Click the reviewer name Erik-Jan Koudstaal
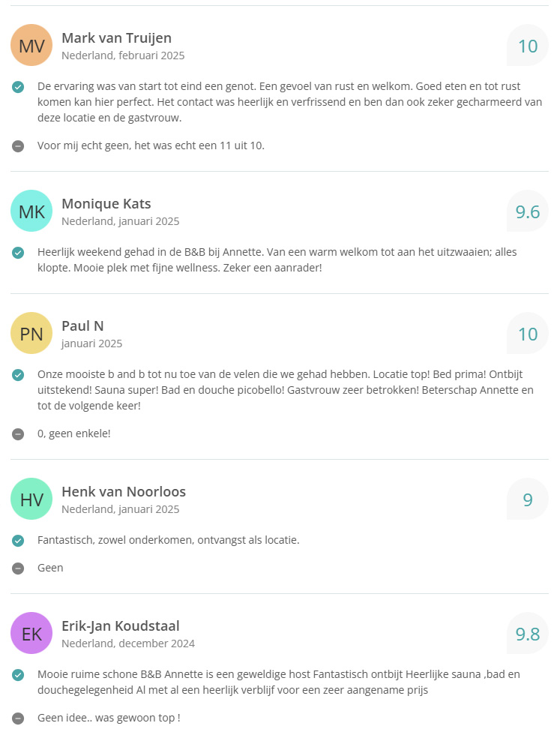Viewport: 560px width, 738px height. click(120, 625)
